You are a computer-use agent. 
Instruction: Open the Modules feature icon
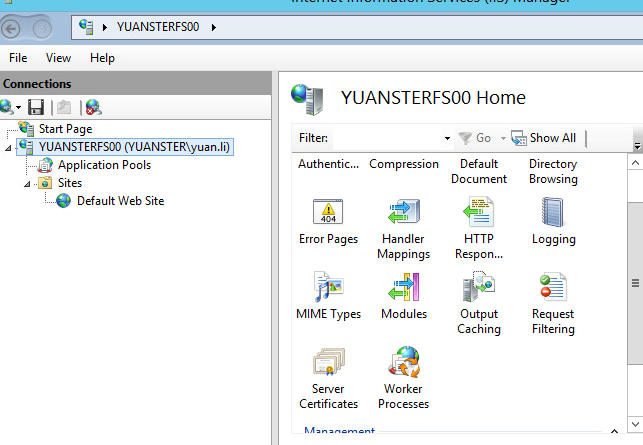(404, 287)
